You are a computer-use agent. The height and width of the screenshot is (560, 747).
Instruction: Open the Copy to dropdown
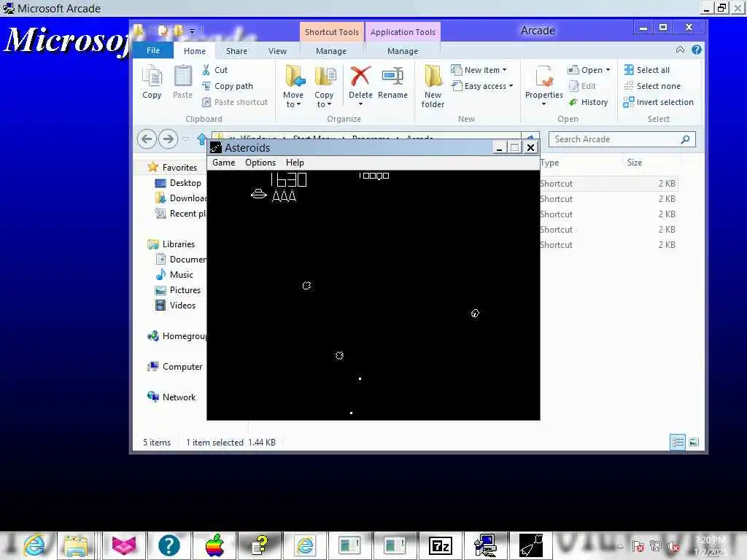coord(324,86)
